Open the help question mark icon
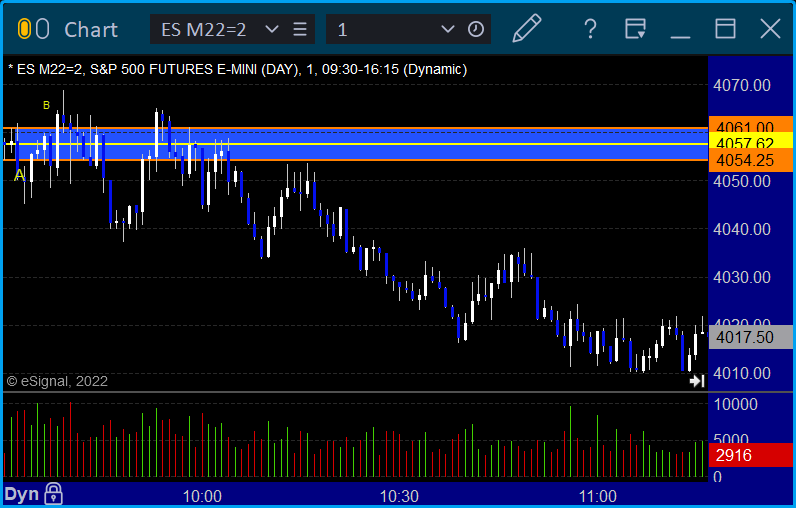 tap(590, 29)
